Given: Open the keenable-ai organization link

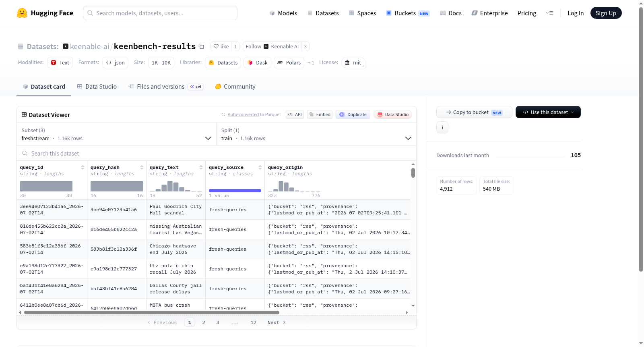Looking at the screenshot, I should click(89, 47).
